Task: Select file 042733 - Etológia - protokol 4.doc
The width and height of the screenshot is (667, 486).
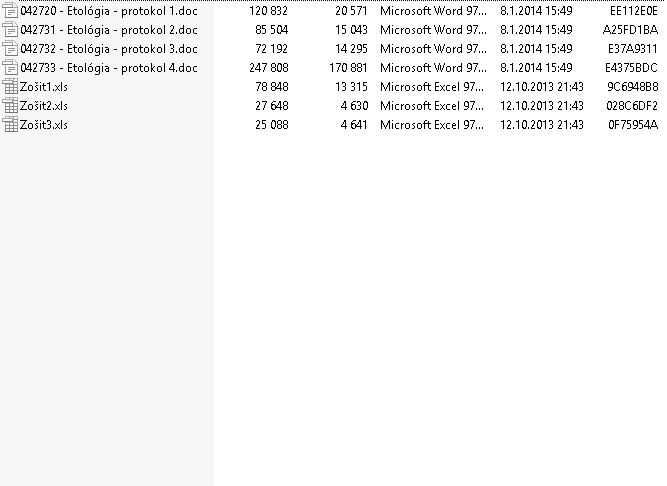Action: (x=109, y=68)
